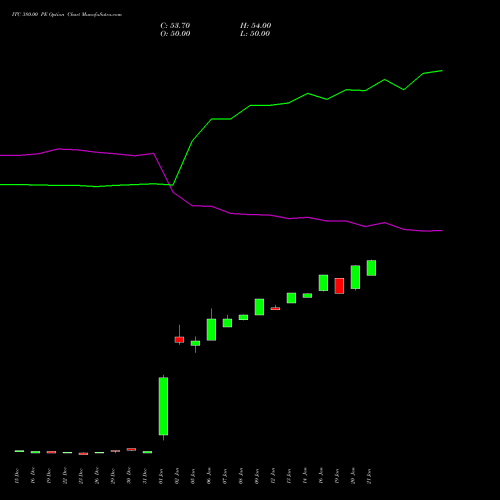The height and width of the screenshot is (500, 500).
Task: Select the green candle above 13 Jan
Action: click(x=291, y=298)
